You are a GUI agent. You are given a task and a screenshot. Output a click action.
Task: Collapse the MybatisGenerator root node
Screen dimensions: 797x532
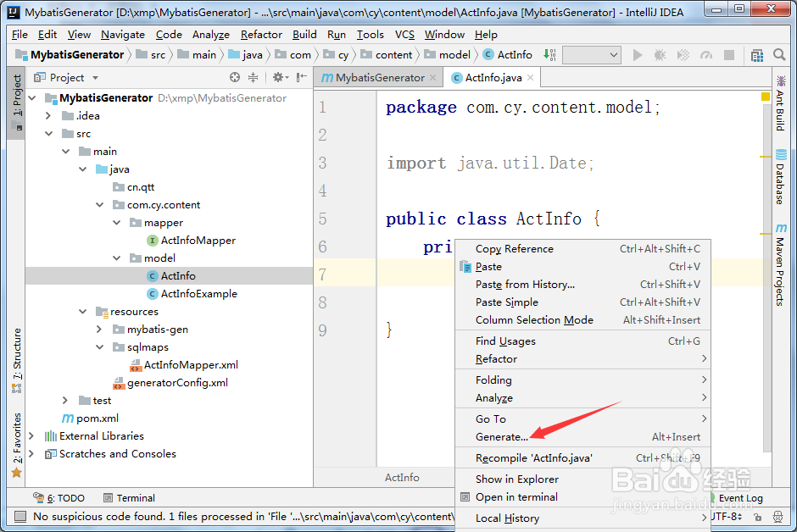32,98
